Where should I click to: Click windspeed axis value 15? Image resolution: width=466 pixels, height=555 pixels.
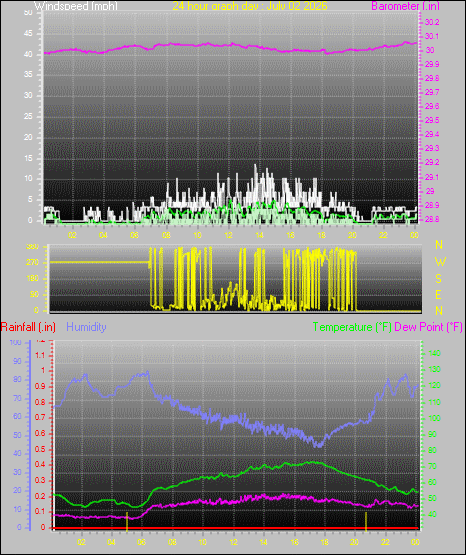pos(28,158)
